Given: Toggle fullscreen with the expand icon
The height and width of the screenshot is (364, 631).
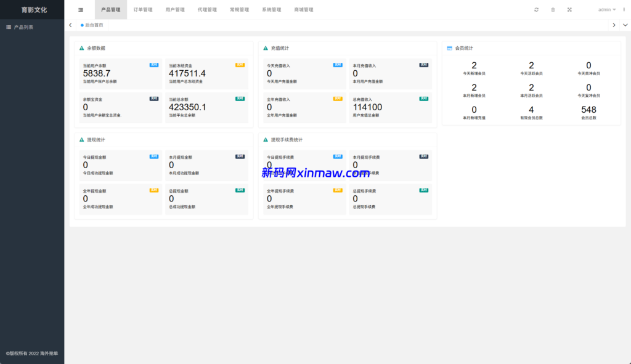Looking at the screenshot, I should tap(569, 10).
